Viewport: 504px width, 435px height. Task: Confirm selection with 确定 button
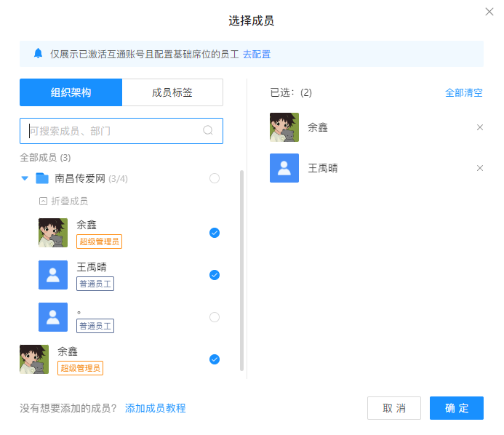point(457,408)
